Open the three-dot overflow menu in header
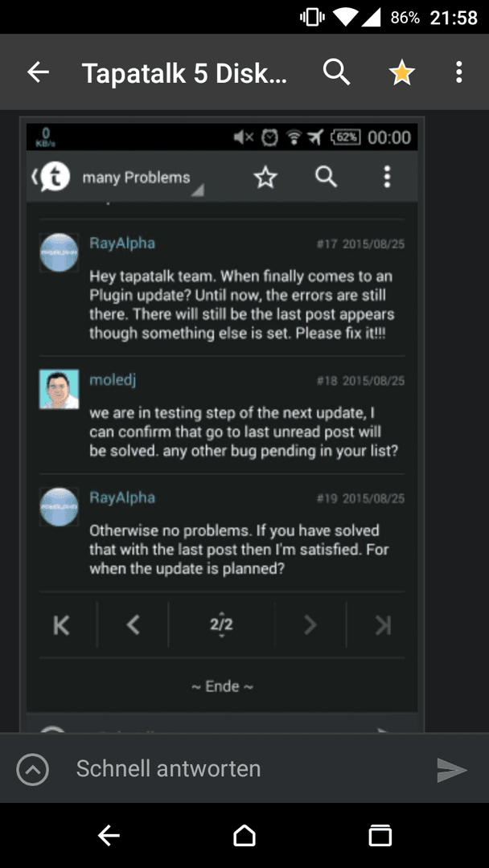This screenshot has height=868, width=489. [458, 72]
